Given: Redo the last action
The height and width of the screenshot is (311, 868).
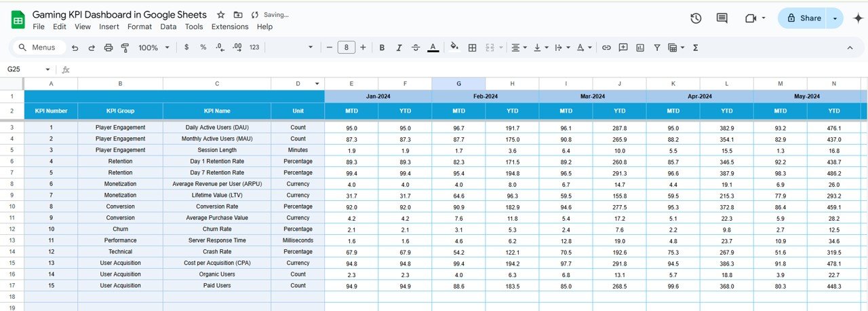Looking at the screenshot, I should [x=92, y=48].
